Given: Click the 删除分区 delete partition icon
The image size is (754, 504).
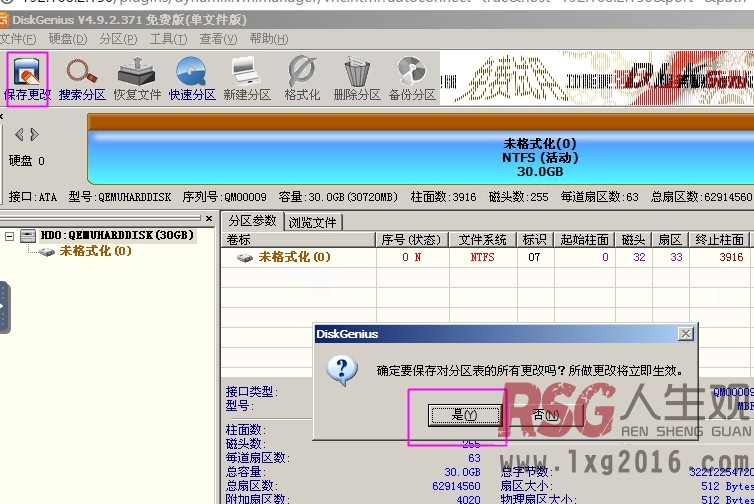Looking at the screenshot, I should pyautogui.click(x=357, y=79).
